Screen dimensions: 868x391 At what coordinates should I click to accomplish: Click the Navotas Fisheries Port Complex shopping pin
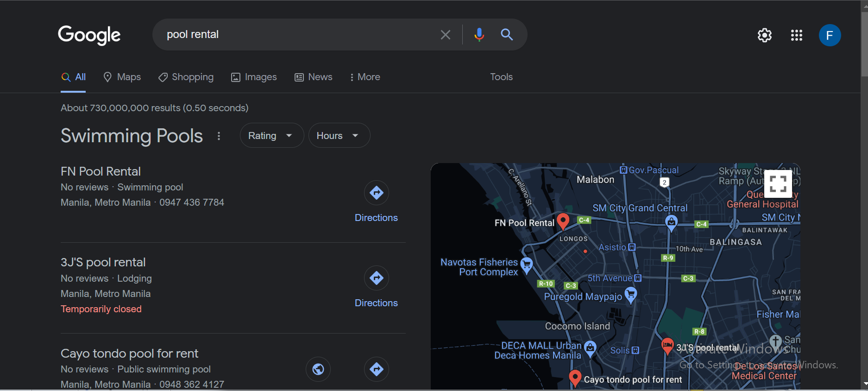tap(527, 266)
